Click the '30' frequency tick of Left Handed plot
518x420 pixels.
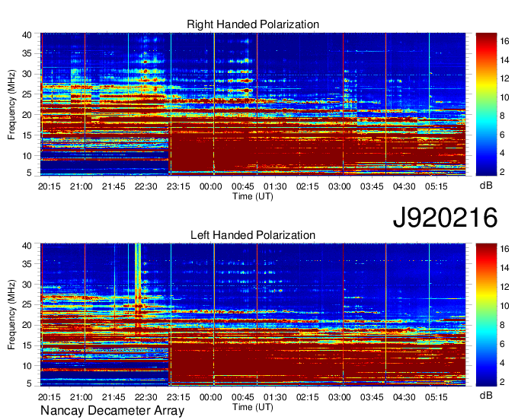click(x=27, y=285)
